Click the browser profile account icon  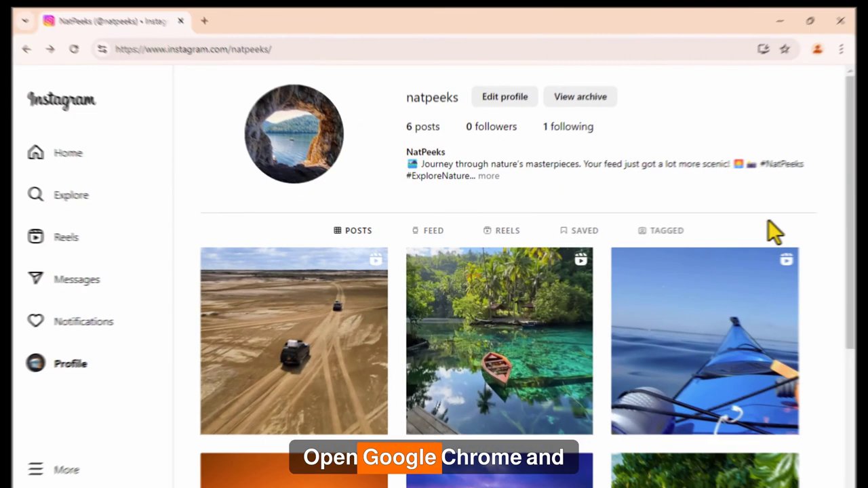(817, 49)
